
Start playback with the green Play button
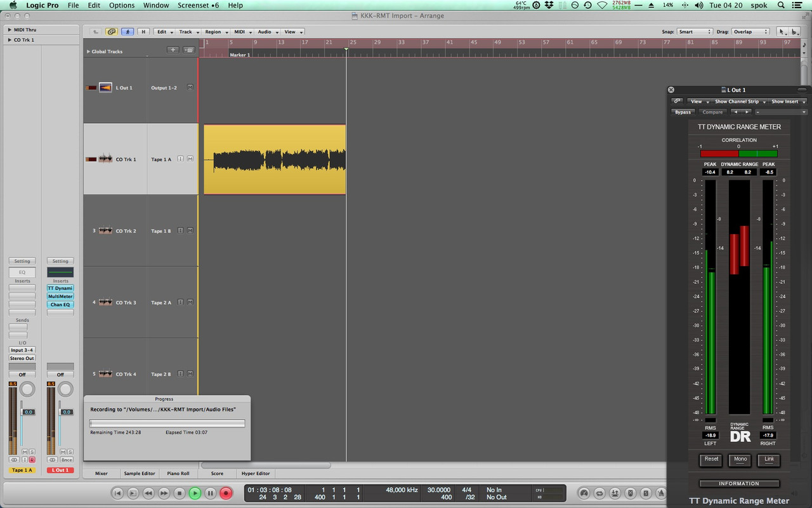[x=195, y=493]
